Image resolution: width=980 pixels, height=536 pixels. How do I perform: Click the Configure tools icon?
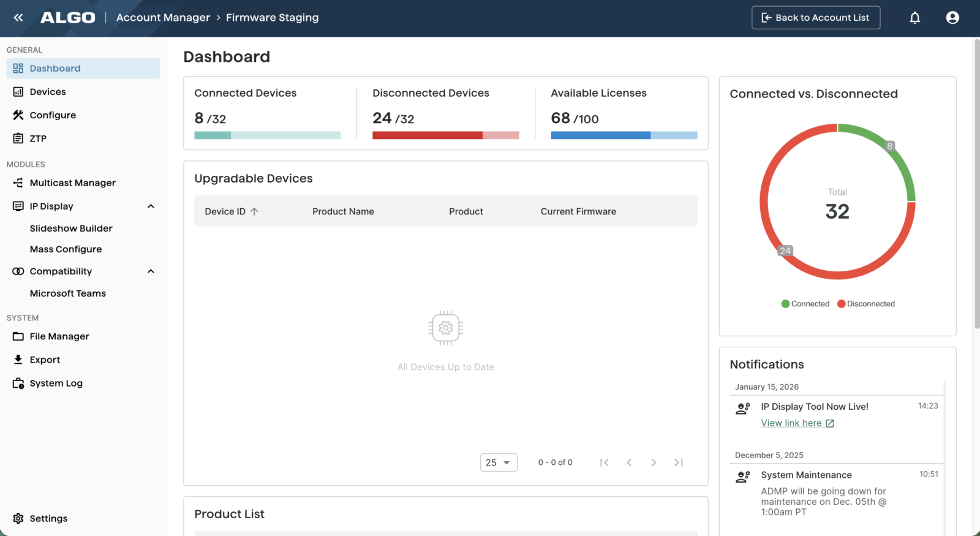[18, 115]
